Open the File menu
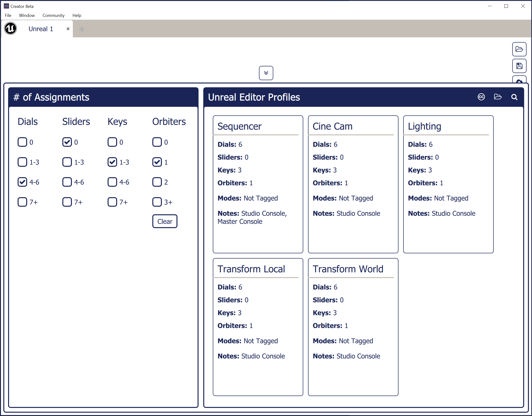This screenshot has width=532, height=416. (8, 15)
